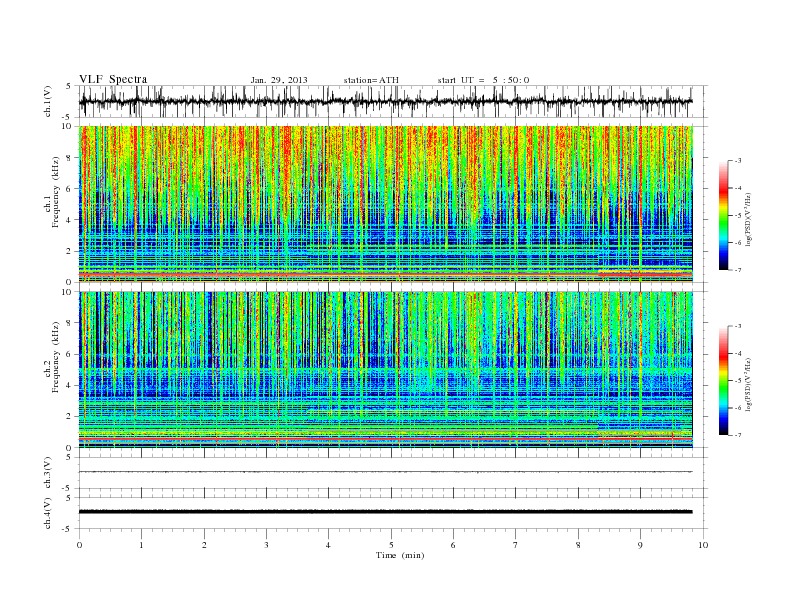Click the "ch.4(V)" axis label
Viewport: 792px width, 612px height.
click(x=48, y=513)
